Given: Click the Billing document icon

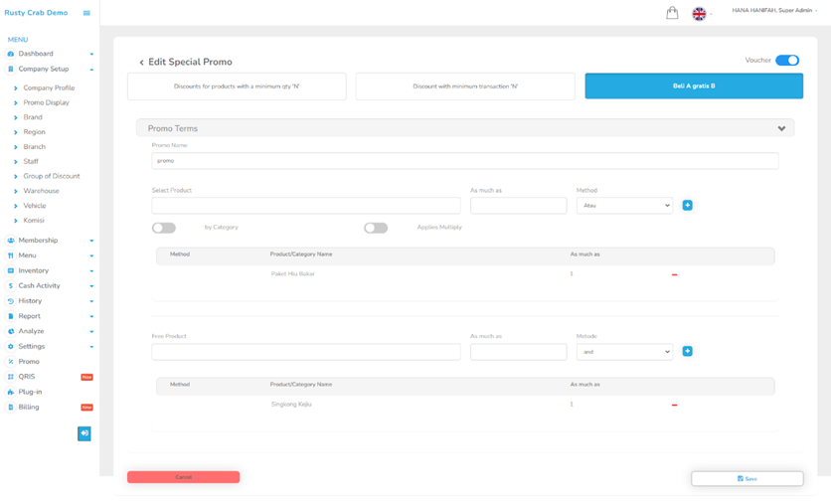Looking at the screenshot, I should tap(11, 407).
